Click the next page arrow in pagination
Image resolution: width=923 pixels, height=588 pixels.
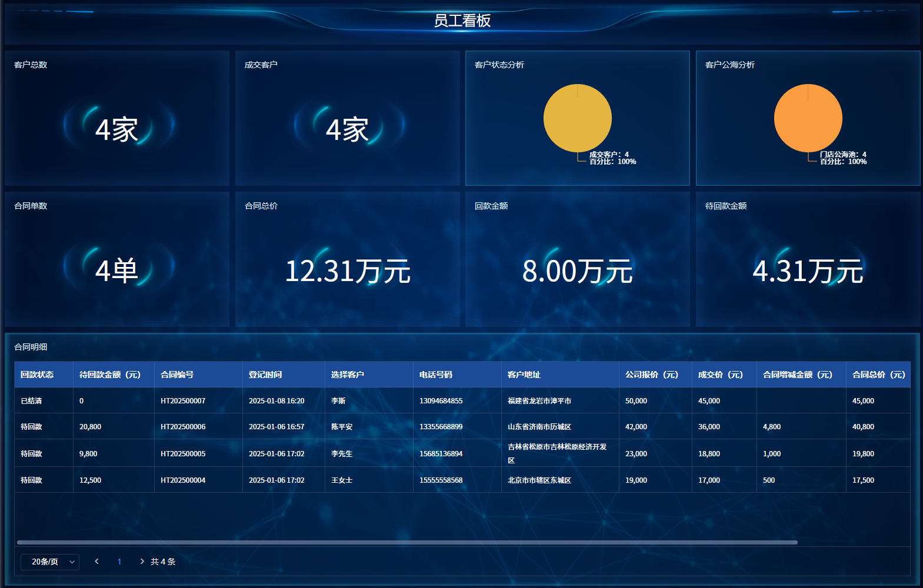pos(142,562)
